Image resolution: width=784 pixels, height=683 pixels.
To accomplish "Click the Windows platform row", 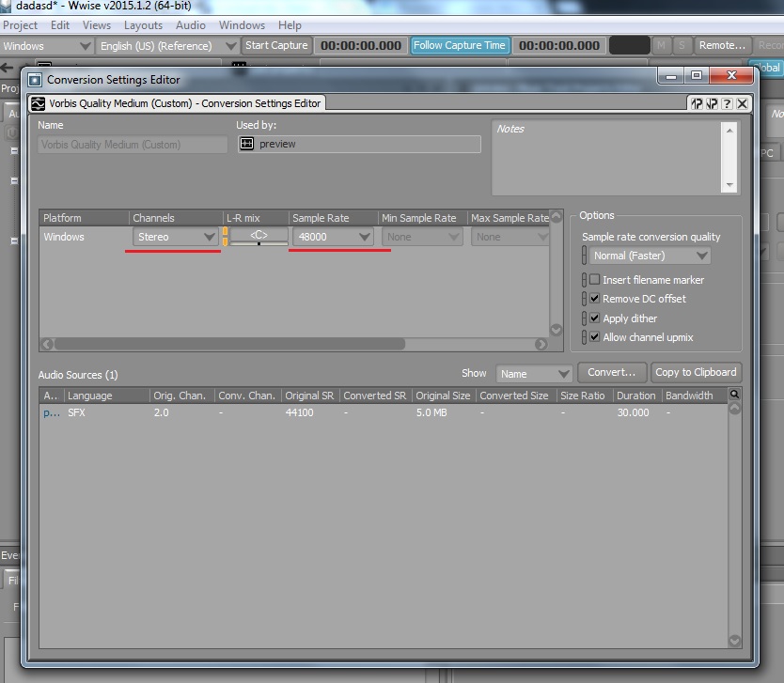I will pos(294,237).
